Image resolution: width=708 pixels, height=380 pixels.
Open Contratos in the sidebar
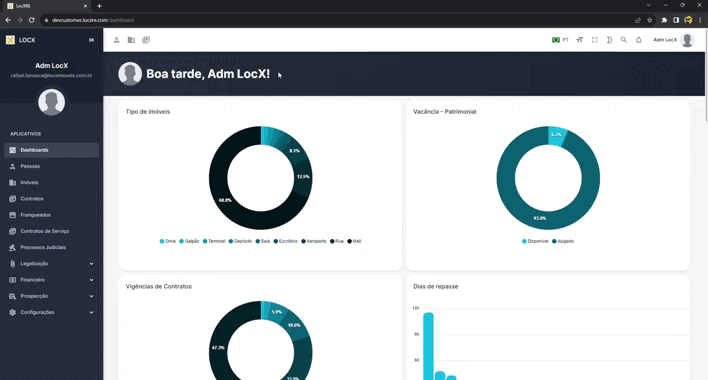(51, 199)
